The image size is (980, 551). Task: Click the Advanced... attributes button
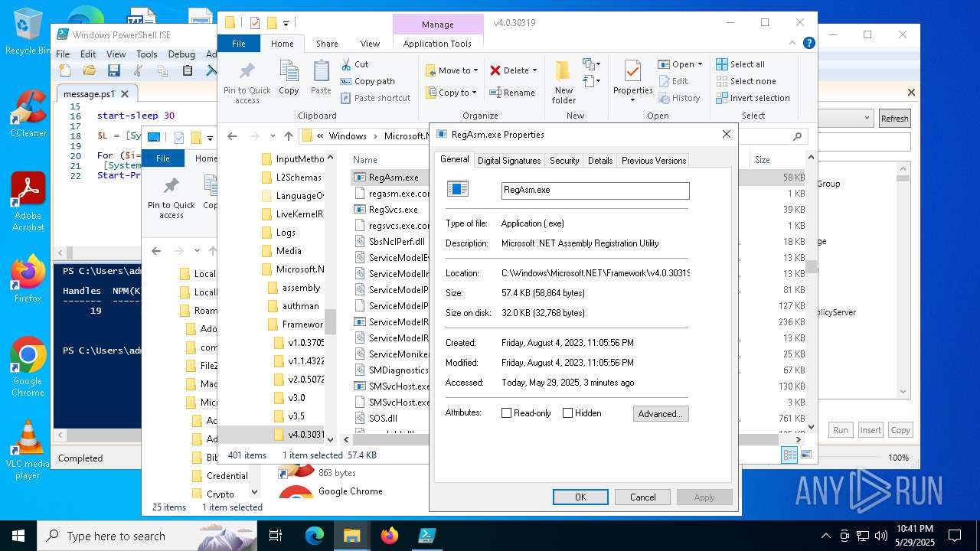tap(661, 414)
